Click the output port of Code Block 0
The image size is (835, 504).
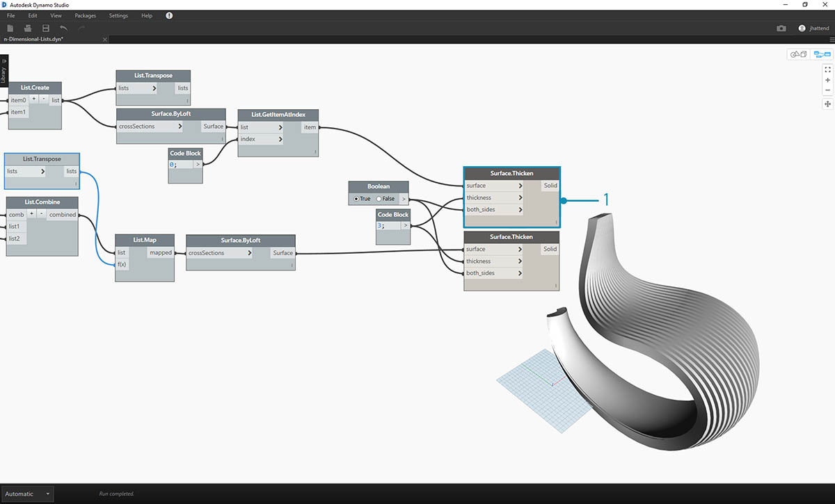click(198, 165)
